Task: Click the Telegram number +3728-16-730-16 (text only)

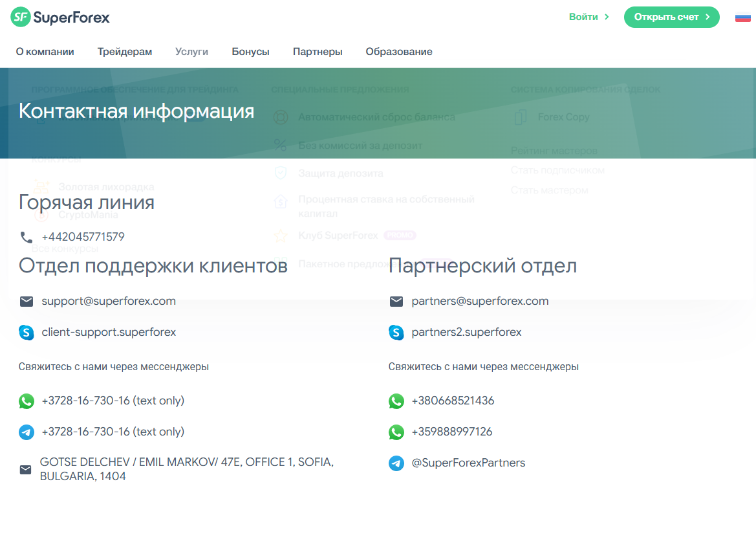Action: (x=113, y=432)
